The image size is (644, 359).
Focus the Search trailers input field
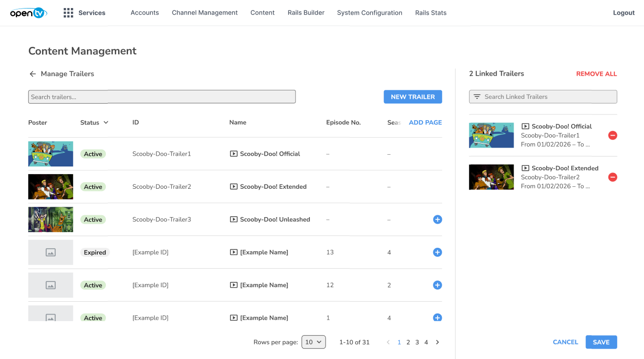162,96
